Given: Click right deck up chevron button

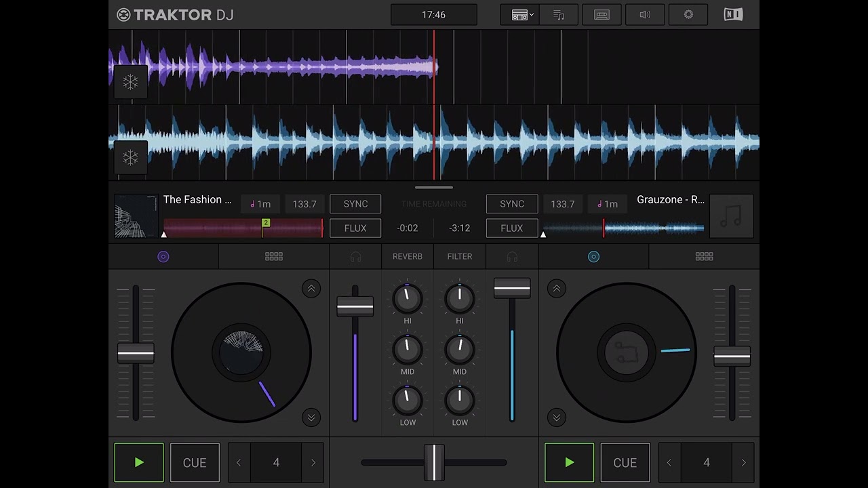Looking at the screenshot, I should (x=557, y=289).
